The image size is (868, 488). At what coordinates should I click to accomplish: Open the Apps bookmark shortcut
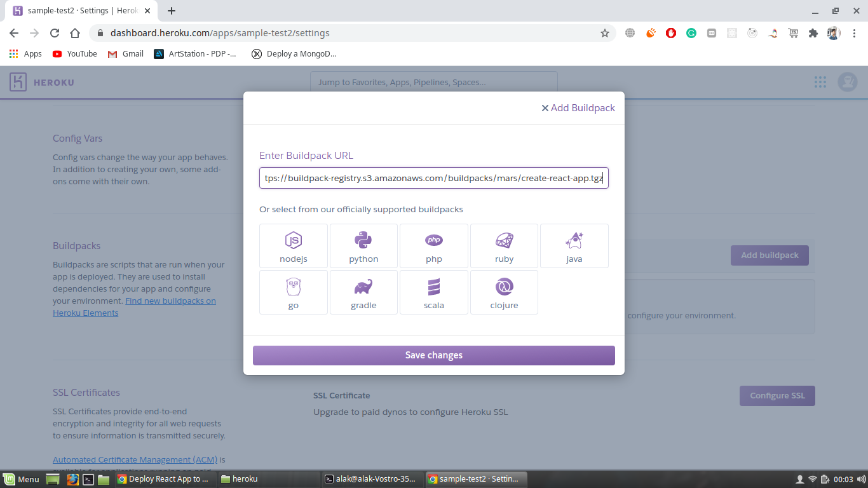26,54
